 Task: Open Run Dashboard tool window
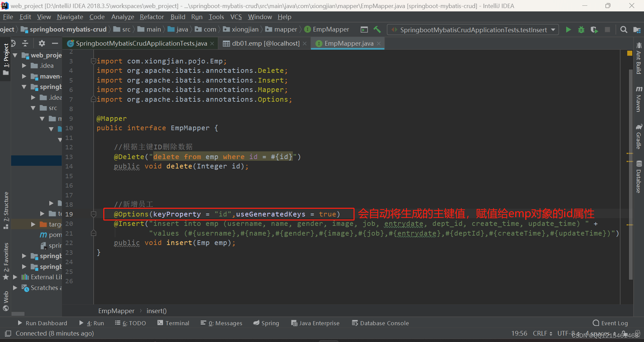tap(42, 323)
